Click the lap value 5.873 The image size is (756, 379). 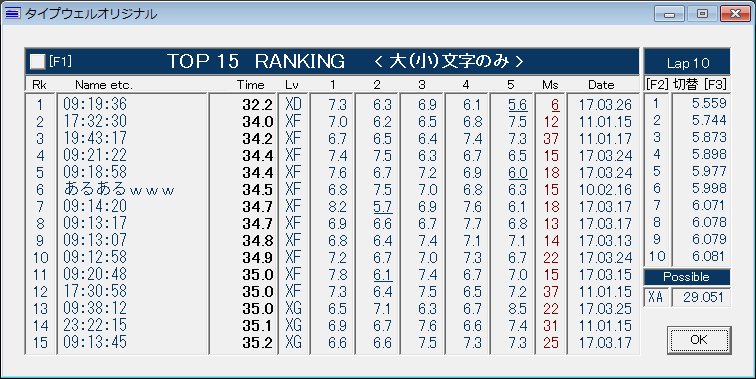[709, 137]
